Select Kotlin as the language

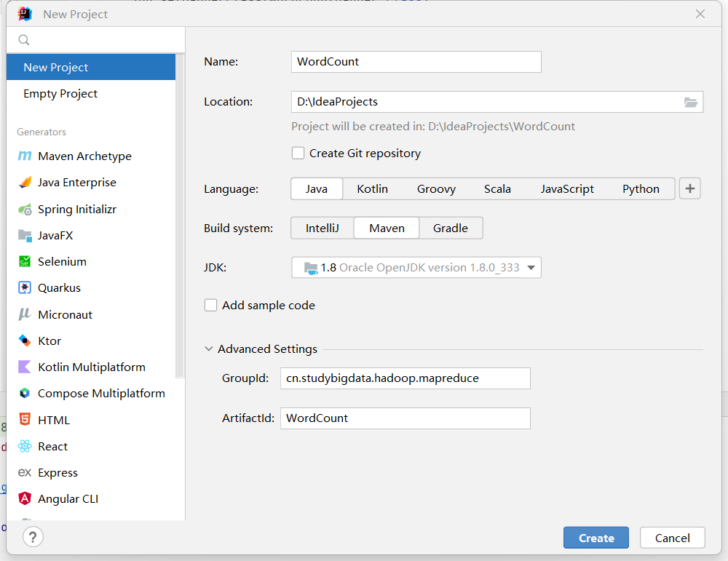pos(372,189)
